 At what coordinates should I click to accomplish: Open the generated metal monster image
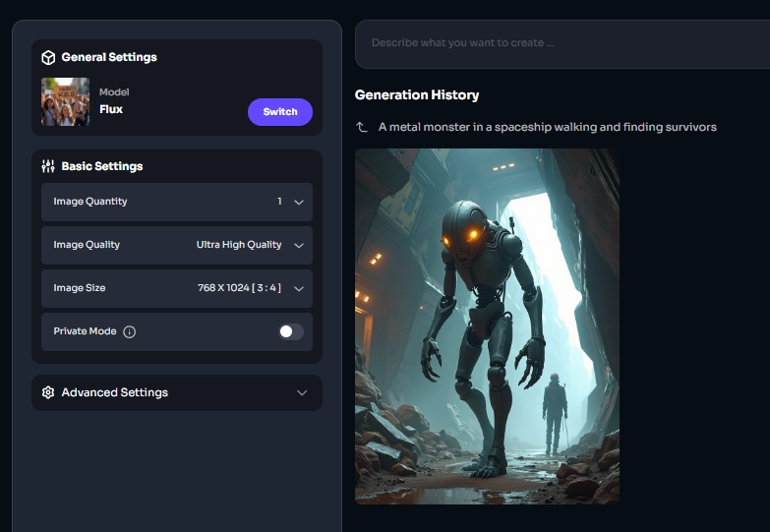(x=487, y=325)
